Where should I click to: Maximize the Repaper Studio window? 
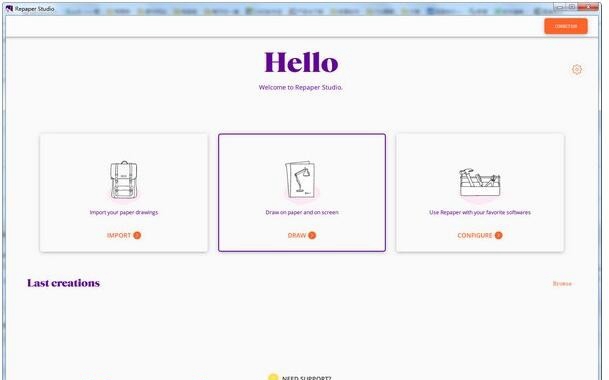(572, 7)
